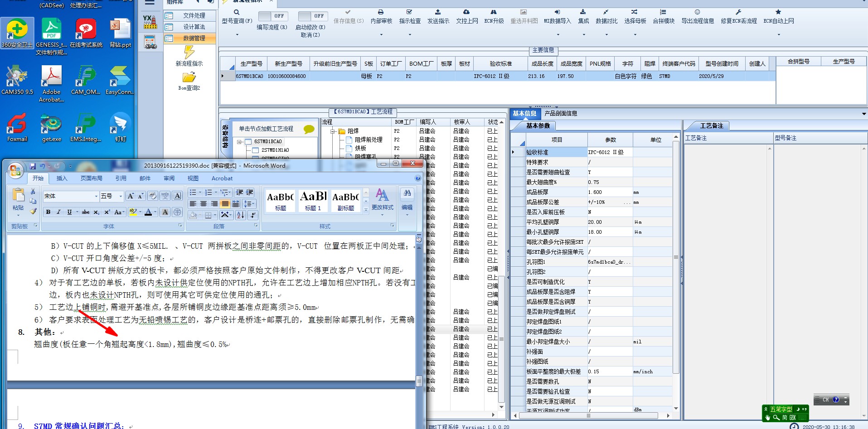Image resolution: width=868 pixels, height=429 pixels.
Task: Open Bom查询2 folder icon
Action: [x=189, y=77]
